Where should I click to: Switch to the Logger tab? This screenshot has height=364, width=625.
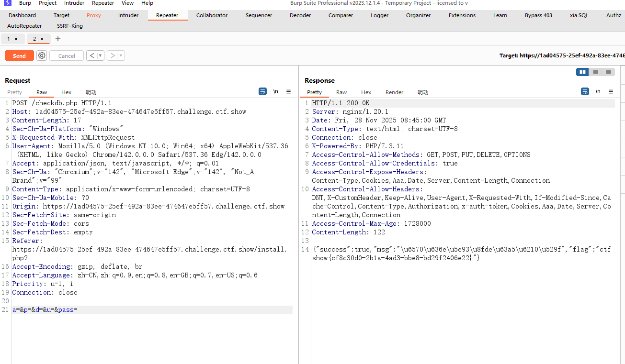tap(379, 15)
